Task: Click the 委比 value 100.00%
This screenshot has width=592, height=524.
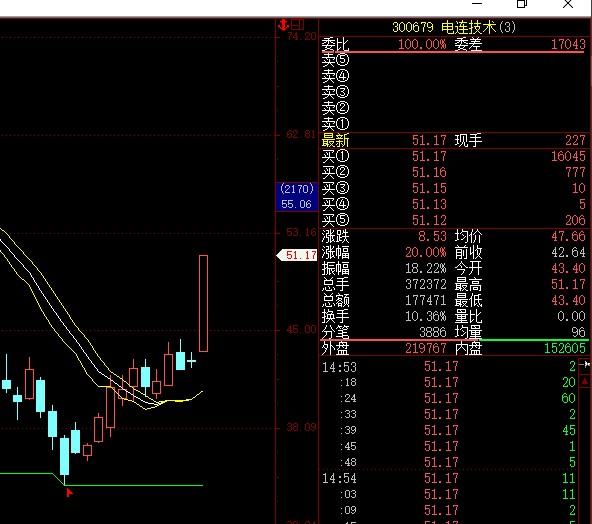Action: [x=422, y=45]
